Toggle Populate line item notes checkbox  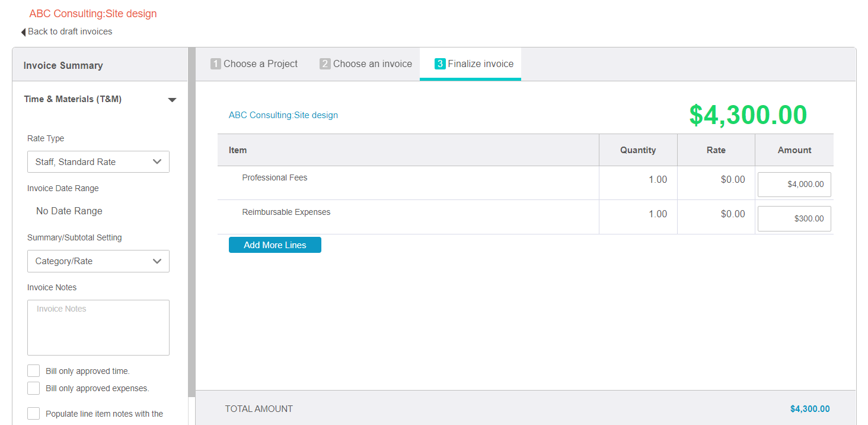click(34, 414)
